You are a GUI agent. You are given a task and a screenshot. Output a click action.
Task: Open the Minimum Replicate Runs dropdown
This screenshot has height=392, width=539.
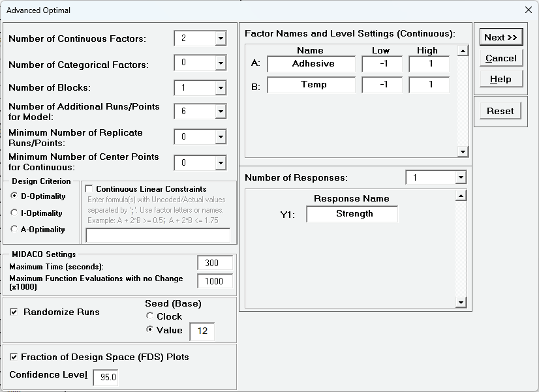click(x=221, y=137)
